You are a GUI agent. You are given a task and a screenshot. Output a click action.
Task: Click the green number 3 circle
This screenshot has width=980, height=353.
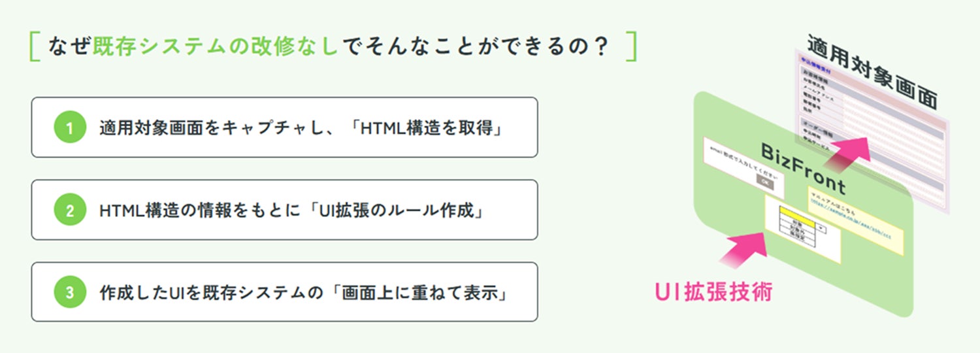[70, 292]
